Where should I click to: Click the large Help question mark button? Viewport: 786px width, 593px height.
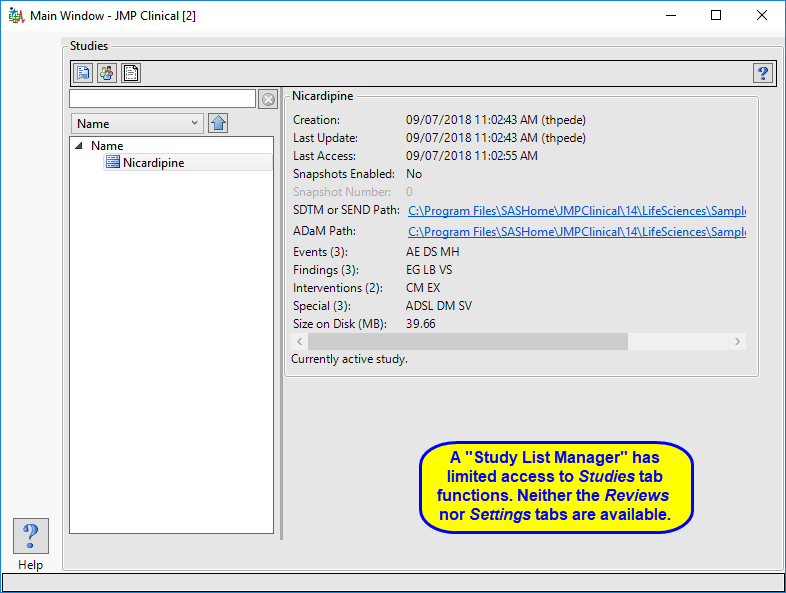[x=31, y=536]
